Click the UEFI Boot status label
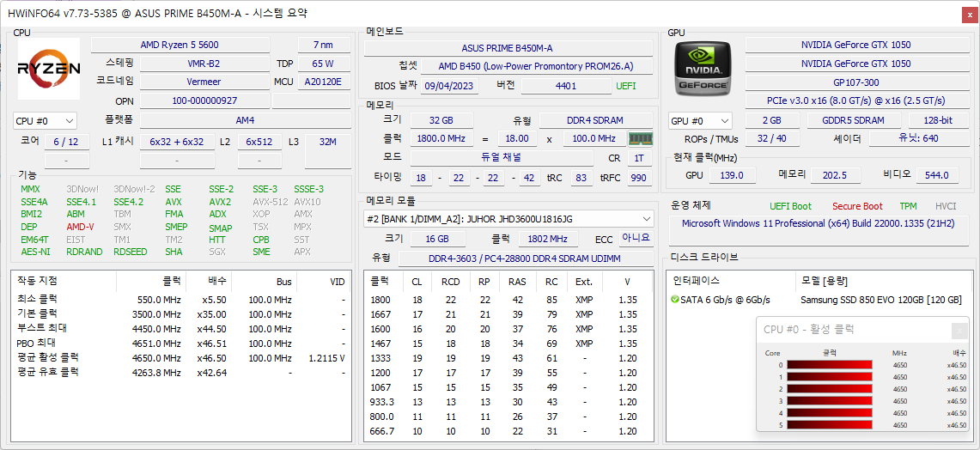This screenshot has width=980, height=450. pos(791,206)
